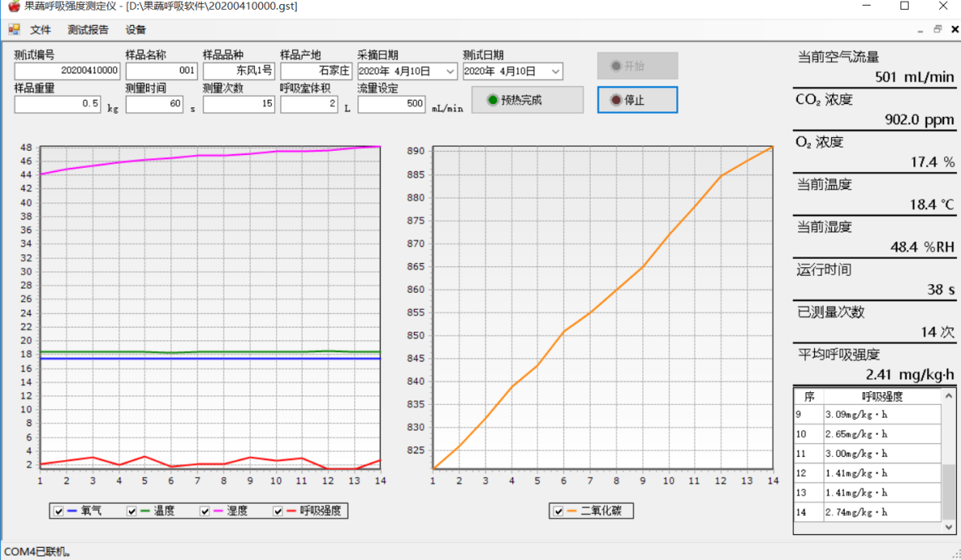Open the 采摘日期 date dropdown
The image size is (961, 560).
click(x=450, y=72)
